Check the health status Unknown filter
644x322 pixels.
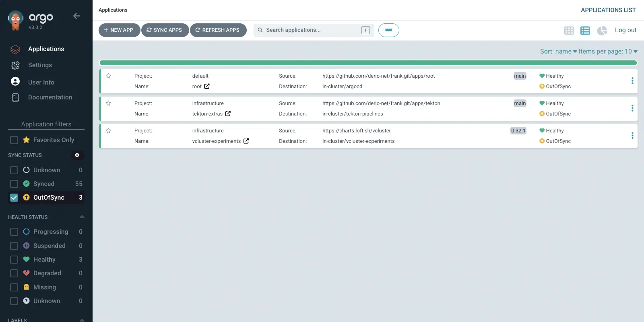point(14,301)
